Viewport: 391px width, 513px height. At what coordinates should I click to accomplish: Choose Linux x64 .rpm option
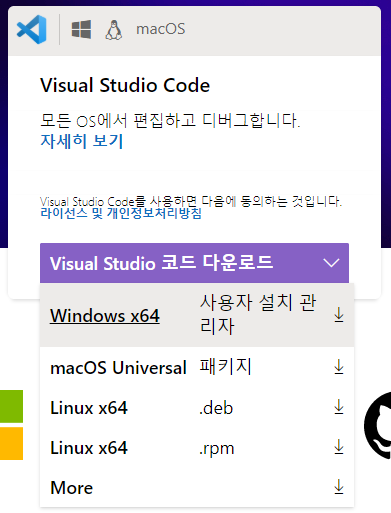(x=197, y=447)
